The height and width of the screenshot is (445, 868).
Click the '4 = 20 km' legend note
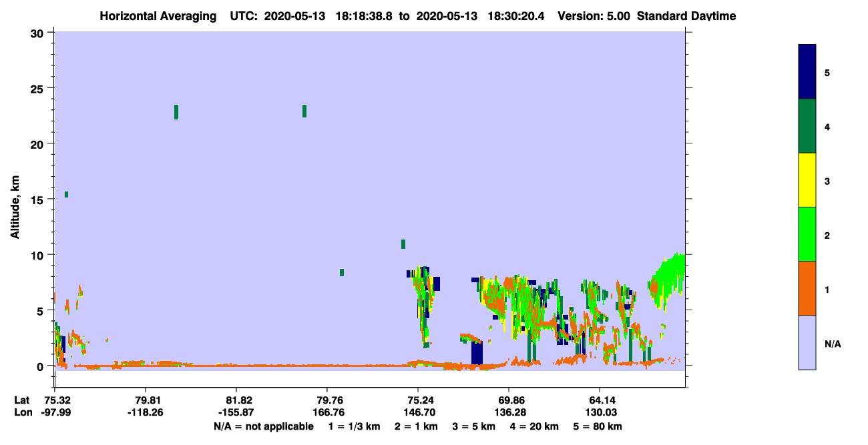click(533, 426)
